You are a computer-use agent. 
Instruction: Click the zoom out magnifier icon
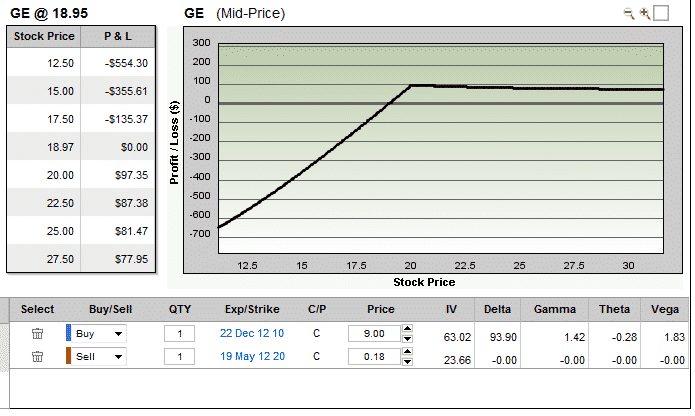[x=629, y=13]
